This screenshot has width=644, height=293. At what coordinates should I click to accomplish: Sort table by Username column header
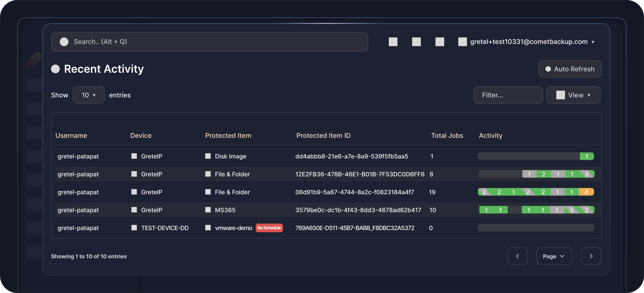[x=71, y=136]
